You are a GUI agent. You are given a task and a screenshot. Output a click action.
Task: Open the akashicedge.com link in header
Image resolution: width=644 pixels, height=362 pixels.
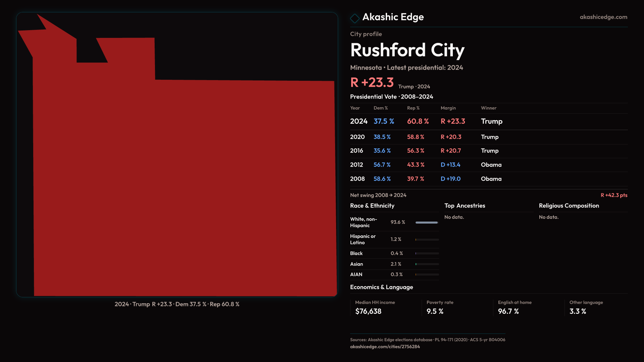[603, 17]
